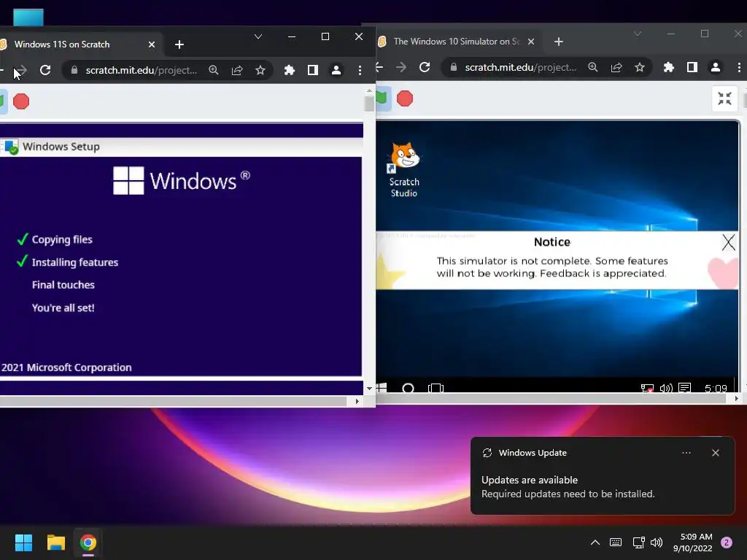Click vertical scrollbar thumb in Windows 11S window
The height and width of the screenshot is (560, 747).
pyautogui.click(x=368, y=104)
